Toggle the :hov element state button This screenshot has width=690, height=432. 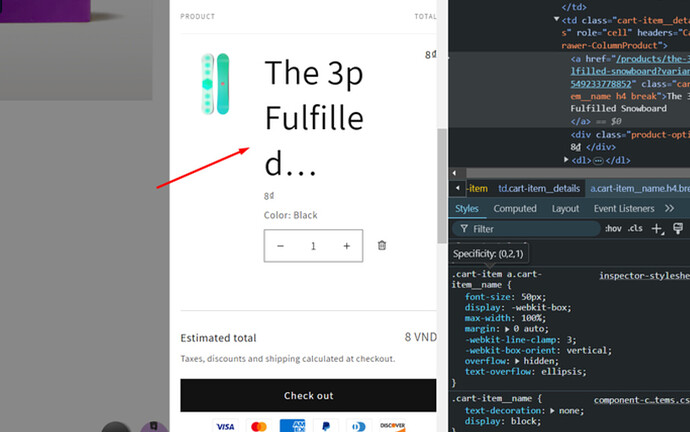[x=613, y=228]
